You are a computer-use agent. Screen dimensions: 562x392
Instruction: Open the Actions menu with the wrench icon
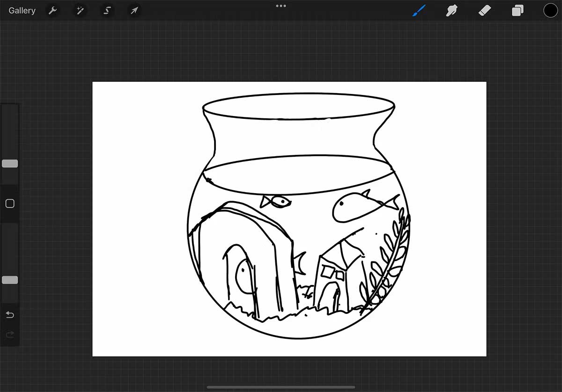[52, 10]
